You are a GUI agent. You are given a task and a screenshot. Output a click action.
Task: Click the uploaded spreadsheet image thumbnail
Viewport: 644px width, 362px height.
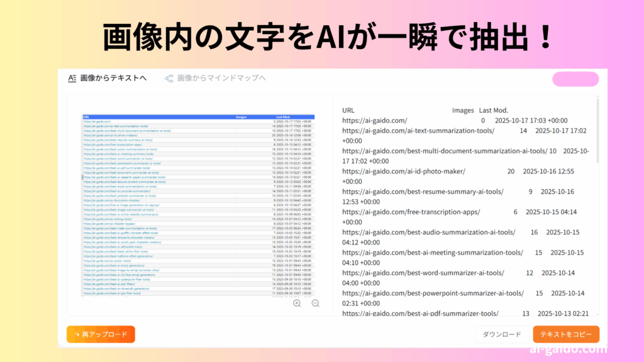(199, 204)
